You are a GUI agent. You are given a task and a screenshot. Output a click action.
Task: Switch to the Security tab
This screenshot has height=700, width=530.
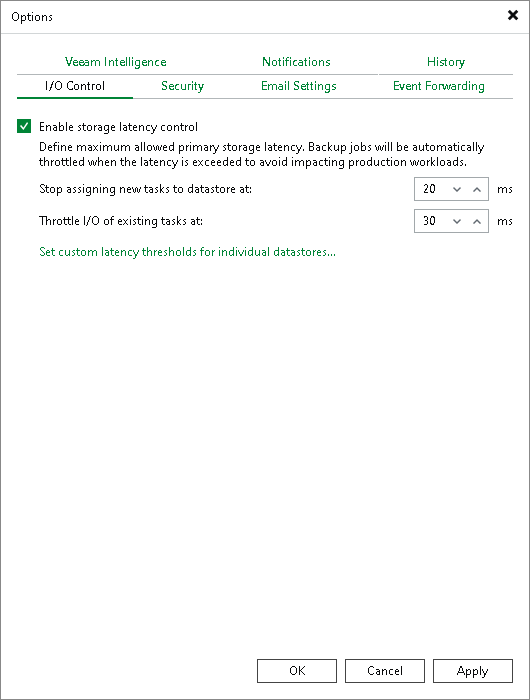[x=182, y=86]
